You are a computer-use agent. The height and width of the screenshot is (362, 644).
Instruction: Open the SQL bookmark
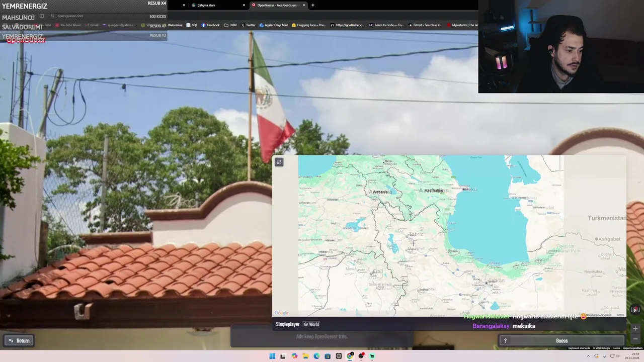[x=192, y=25]
